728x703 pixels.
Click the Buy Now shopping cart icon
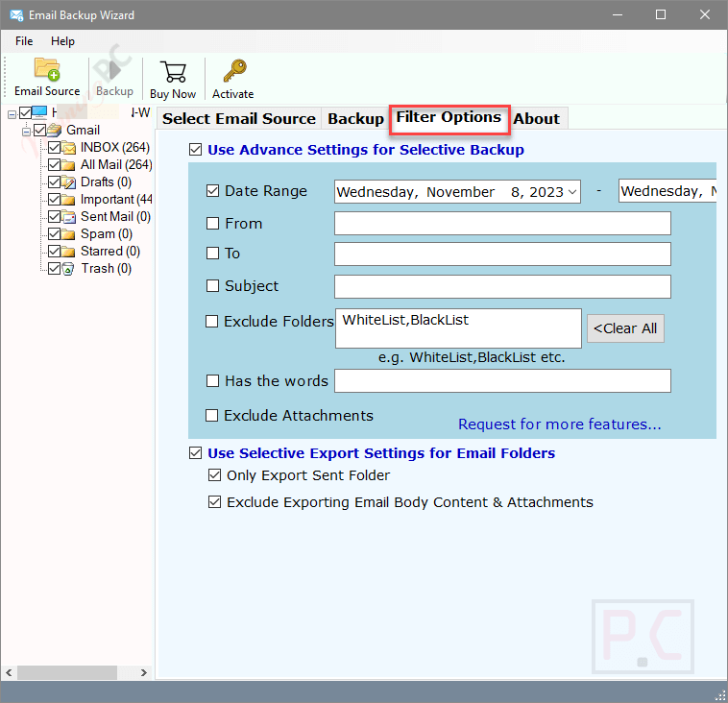pyautogui.click(x=173, y=72)
